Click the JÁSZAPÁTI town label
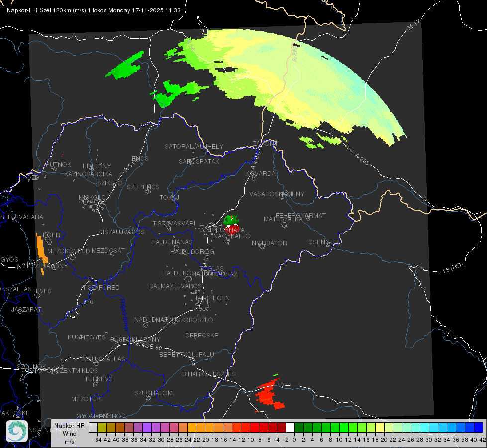The width and height of the screenshot is (487, 448). [x=27, y=309]
